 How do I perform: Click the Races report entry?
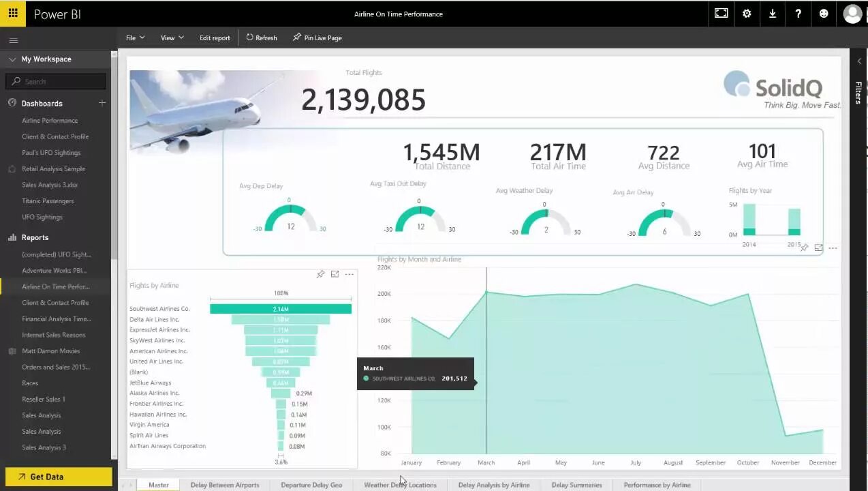click(x=30, y=383)
